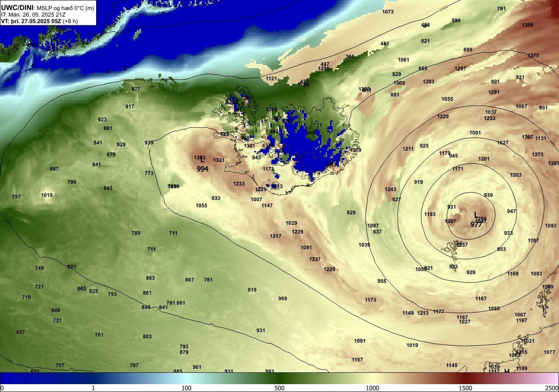Click the height value 1379
Image resolution: width=559 pixels, height=392 pixels.
click(355, 150)
